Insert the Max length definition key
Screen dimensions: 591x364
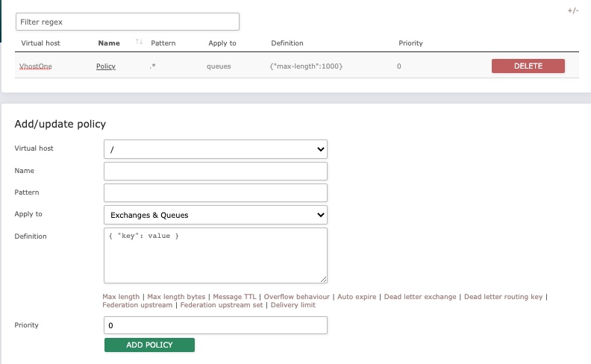click(x=121, y=297)
